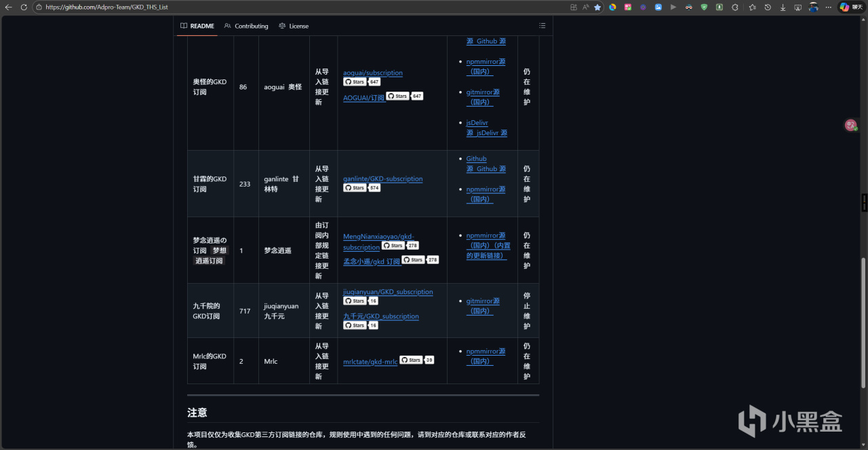868x450 pixels.
Task: Select the author cell 'ganlinte 甘林特'
Action: 284,184
